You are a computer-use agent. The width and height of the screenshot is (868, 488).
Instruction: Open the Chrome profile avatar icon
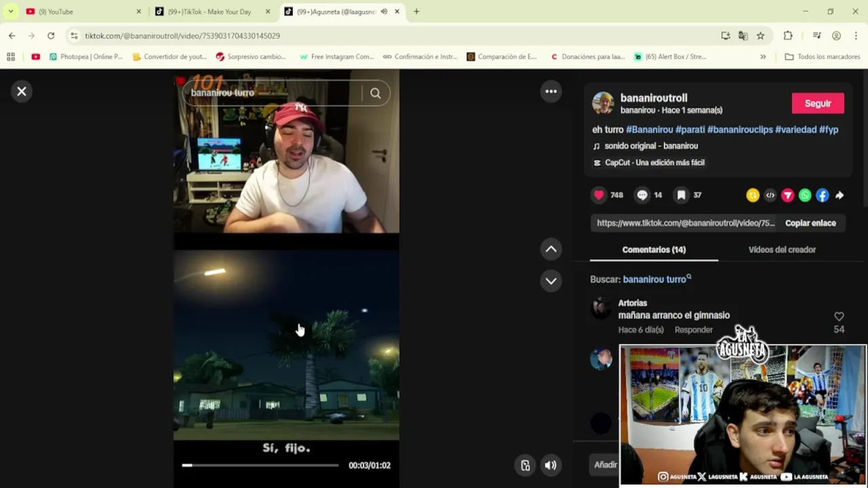click(836, 36)
